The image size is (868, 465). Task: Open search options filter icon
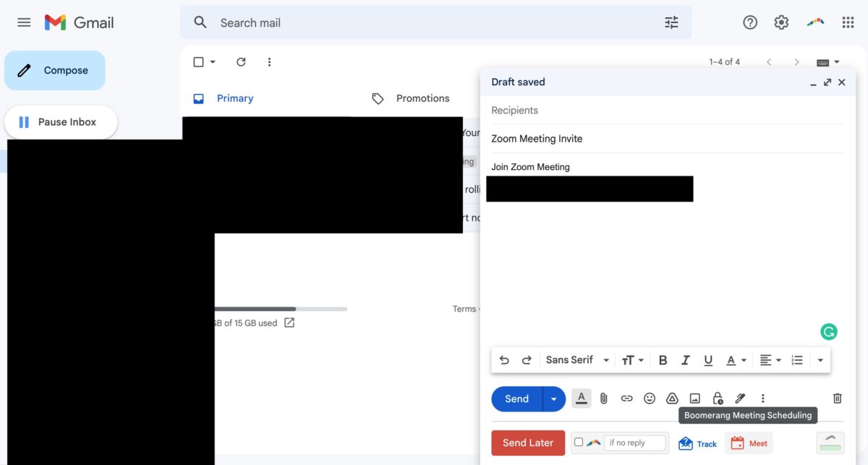click(x=671, y=22)
